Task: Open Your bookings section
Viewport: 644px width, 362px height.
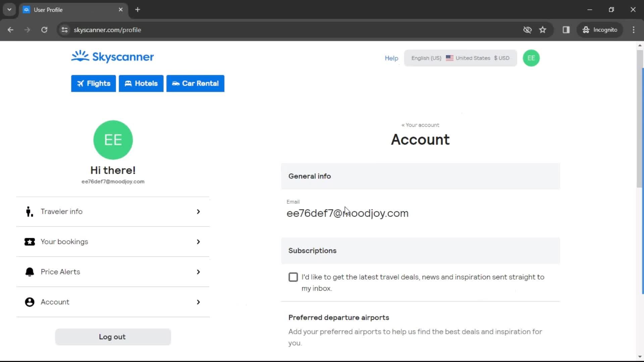Action: (x=113, y=242)
